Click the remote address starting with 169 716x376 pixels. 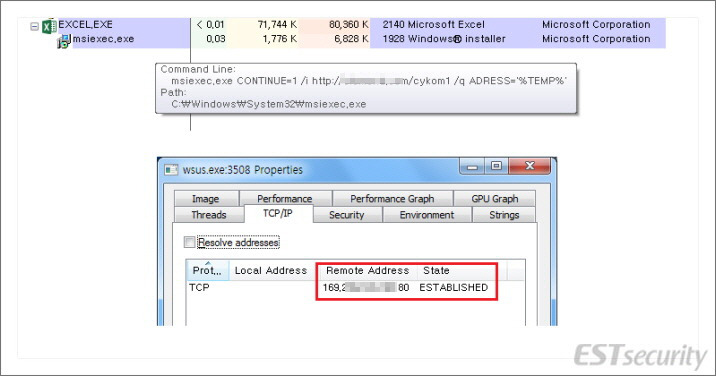[365, 287]
